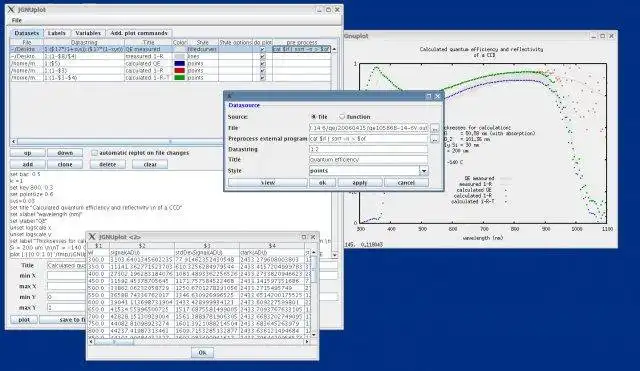Click the filledcurves style cell
Screen dimensions: 640x371
(202, 49)
